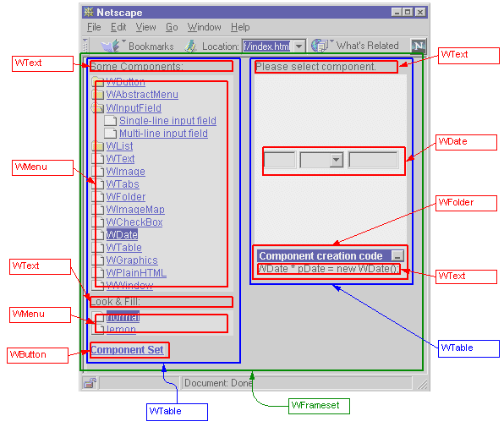Image resolution: width=504 pixels, height=427 pixels.
Task: Click the last date input field
Action: point(373,160)
